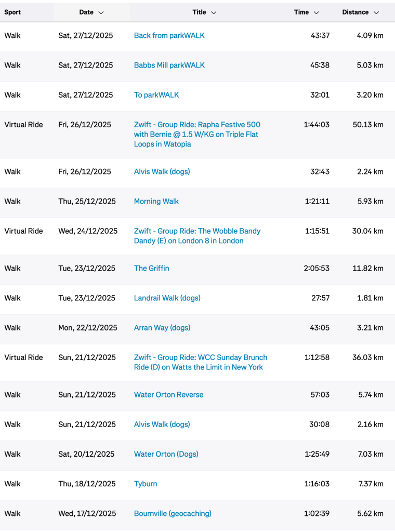Click the Sport column header
Screen dimensions: 395x532
point(12,12)
